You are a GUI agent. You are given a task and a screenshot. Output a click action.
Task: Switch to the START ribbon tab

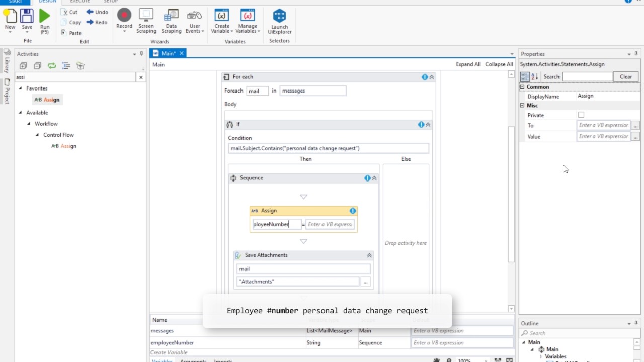coord(16,2)
